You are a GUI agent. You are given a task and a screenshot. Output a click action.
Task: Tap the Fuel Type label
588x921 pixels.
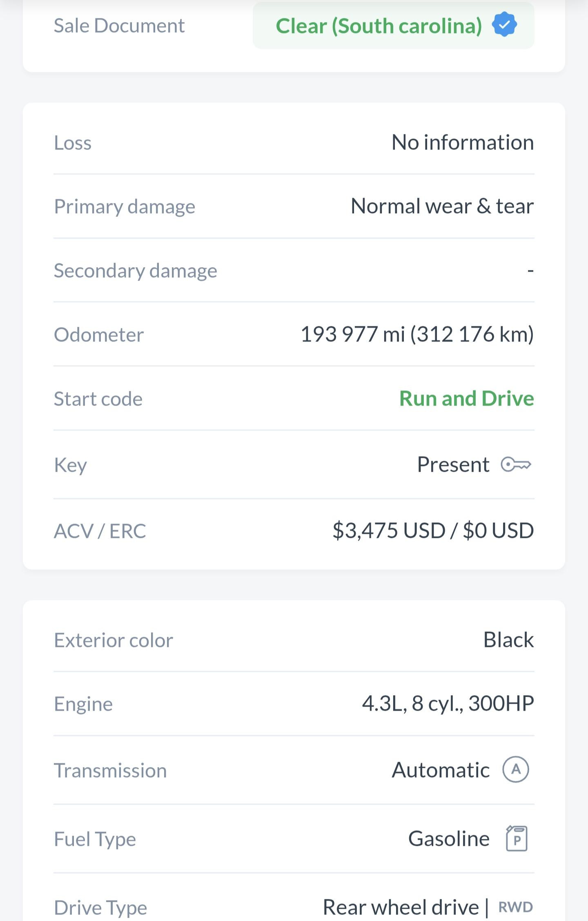pos(95,839)
